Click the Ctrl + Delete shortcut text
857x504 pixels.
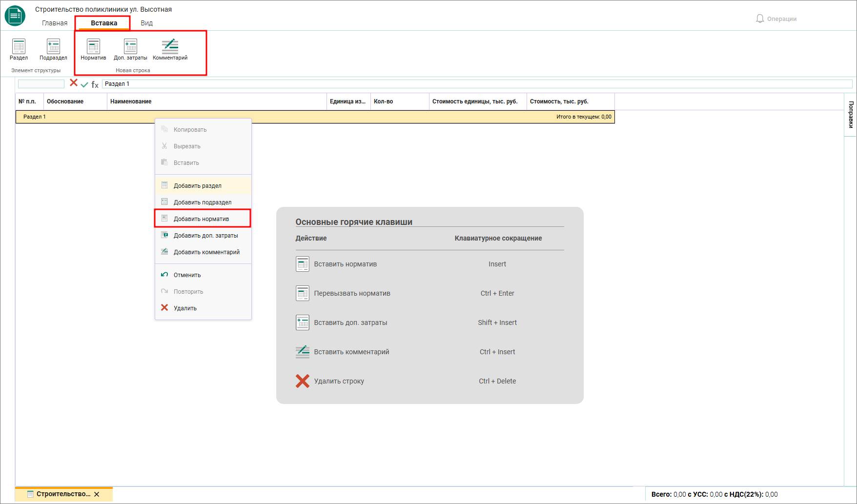click(497, 381)
